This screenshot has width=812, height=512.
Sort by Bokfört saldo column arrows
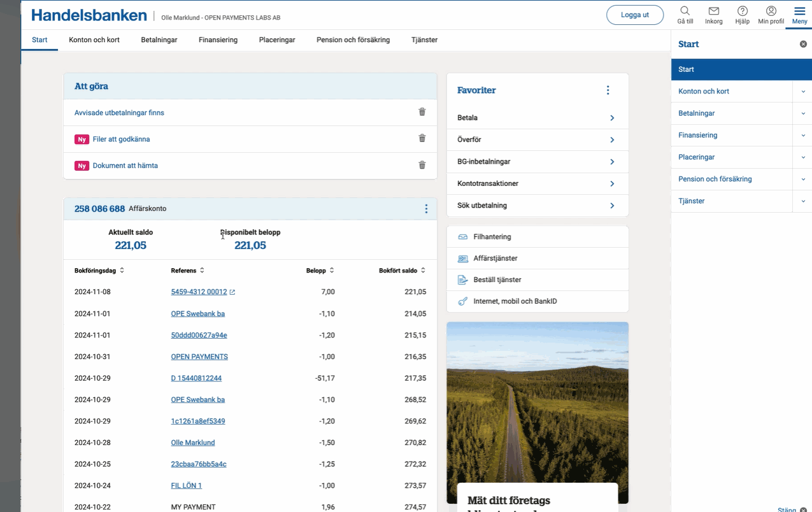pyautogui.click(x=423, y=271)
